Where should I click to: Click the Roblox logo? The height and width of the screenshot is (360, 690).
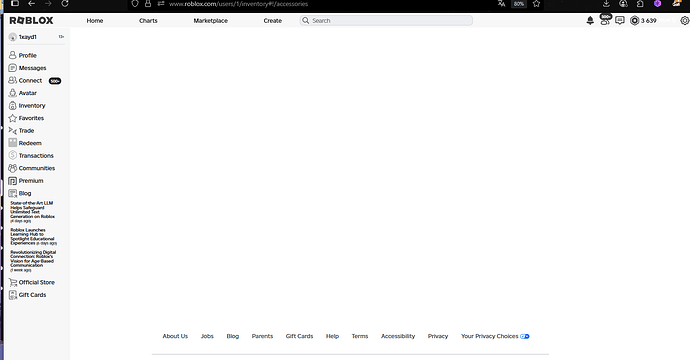pyautogui.click(x=31, y=21)
